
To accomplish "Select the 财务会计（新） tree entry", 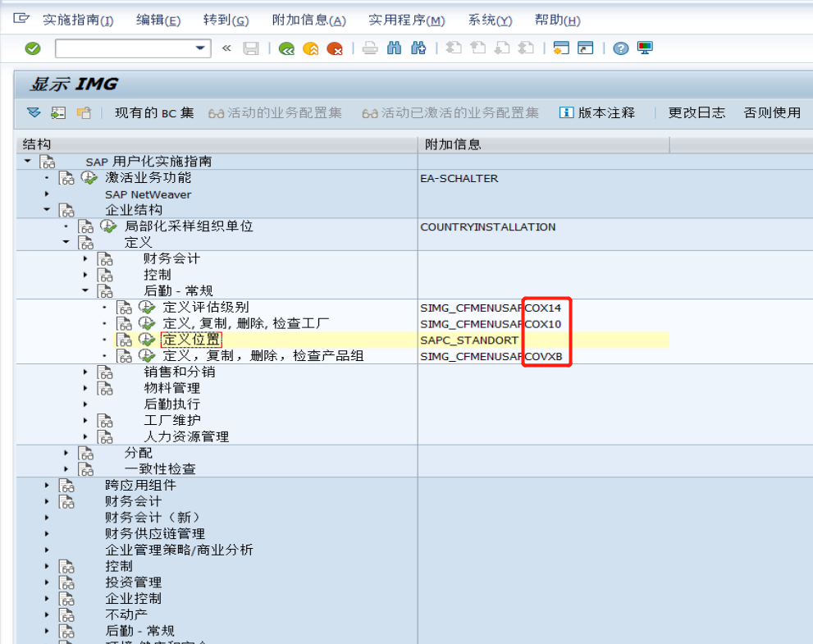I will pyautogui.click(x=153, y=518).
